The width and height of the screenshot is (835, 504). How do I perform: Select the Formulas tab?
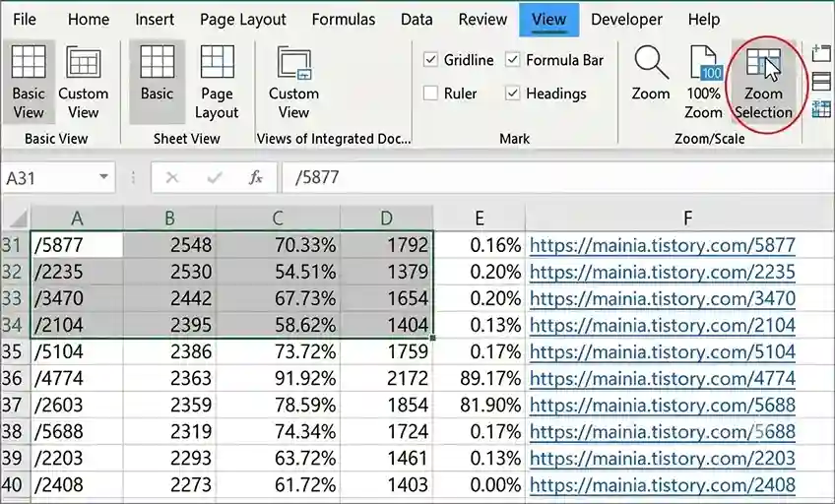click(x=344, y=20)
